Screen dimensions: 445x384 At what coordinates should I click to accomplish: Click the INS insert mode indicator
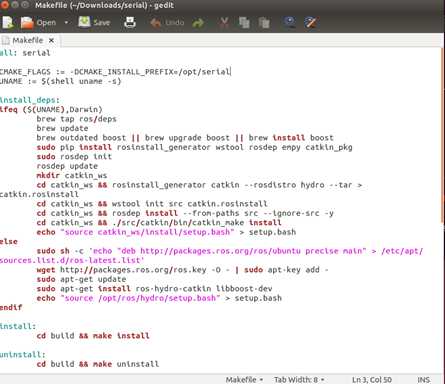[x=423, y=379]
